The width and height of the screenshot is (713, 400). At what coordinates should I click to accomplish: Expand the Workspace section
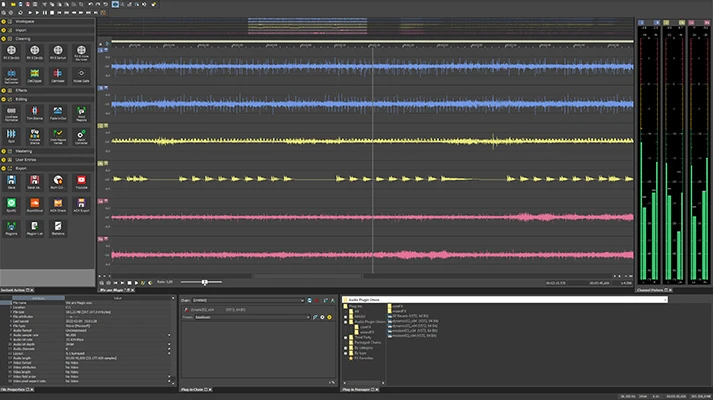22,19
